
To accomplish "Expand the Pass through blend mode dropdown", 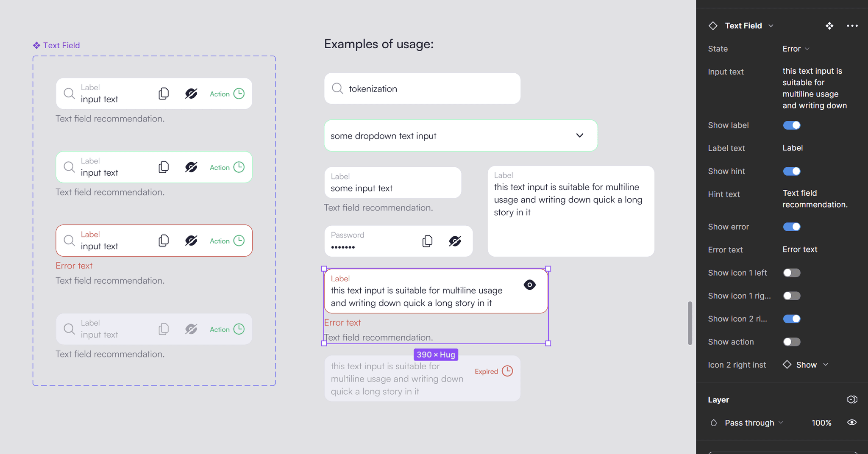I will tap(754, 423).
